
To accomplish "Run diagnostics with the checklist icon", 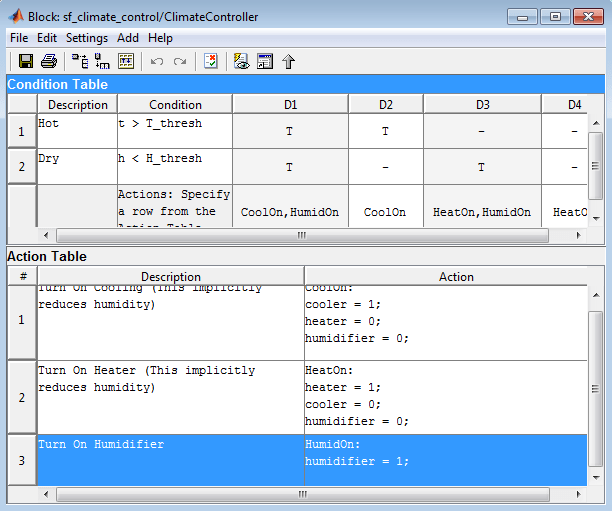I will tap(211, 61).
